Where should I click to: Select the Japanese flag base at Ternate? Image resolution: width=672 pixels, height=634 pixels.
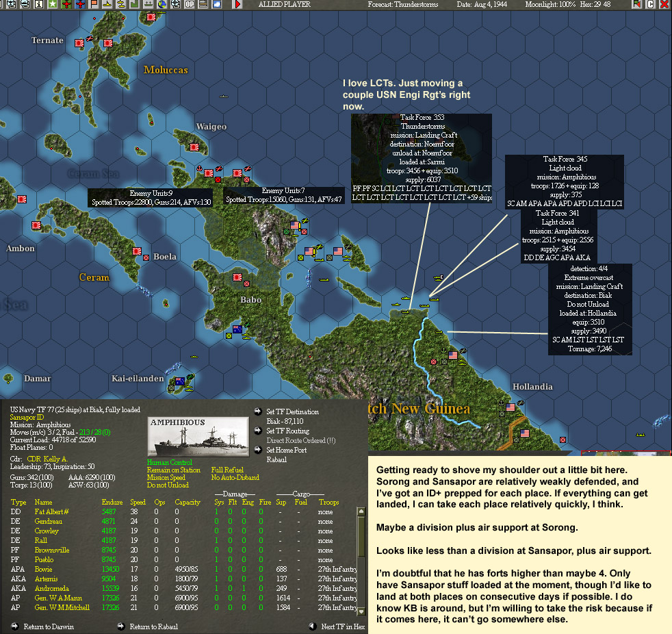pyautogui.click(x=79, y=43)
